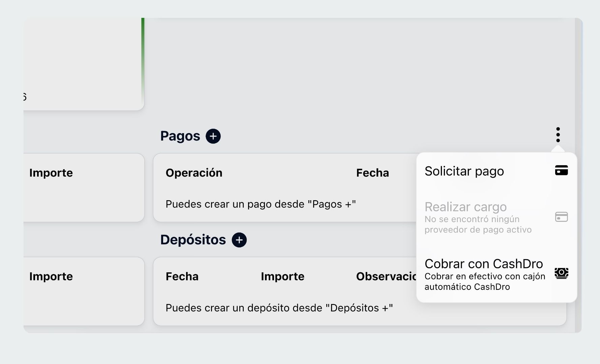Click the plus icon next to Depósitos
This screenshot has height=364, width=600.
239,240
